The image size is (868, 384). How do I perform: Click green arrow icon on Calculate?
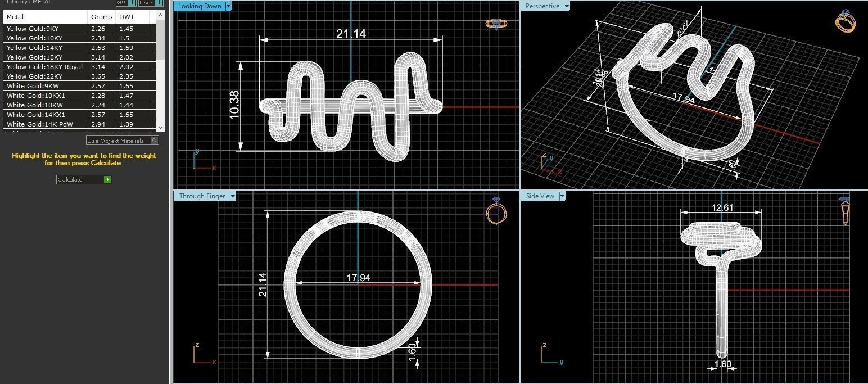107,179
